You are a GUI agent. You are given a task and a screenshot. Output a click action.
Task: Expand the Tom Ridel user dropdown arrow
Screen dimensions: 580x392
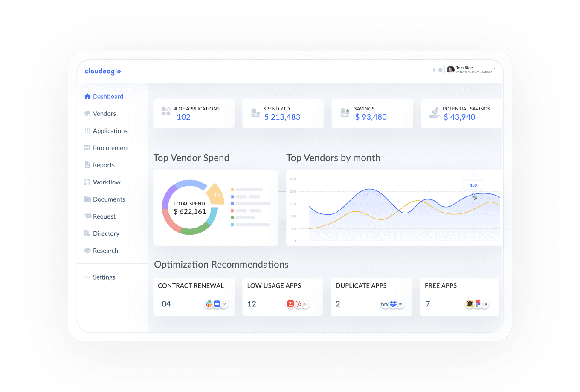[494, 68]
